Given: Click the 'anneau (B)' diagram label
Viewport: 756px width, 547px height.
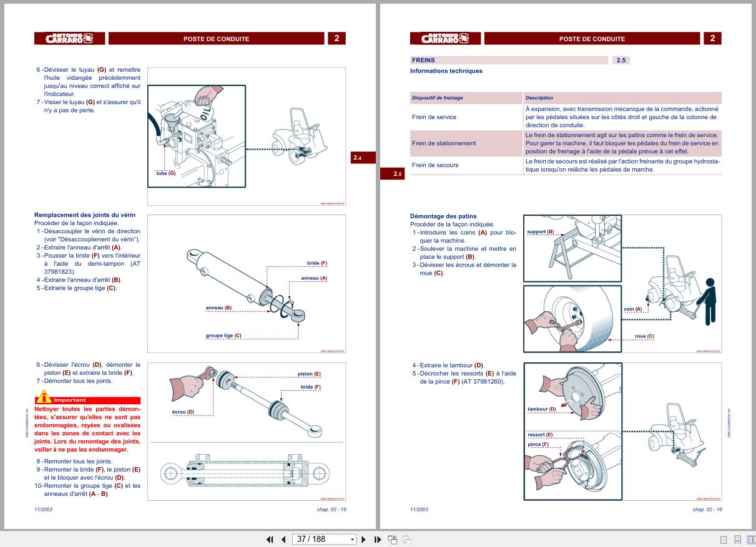Looking at the screenshot, I should pyautogui.click(x=218, y=308).
